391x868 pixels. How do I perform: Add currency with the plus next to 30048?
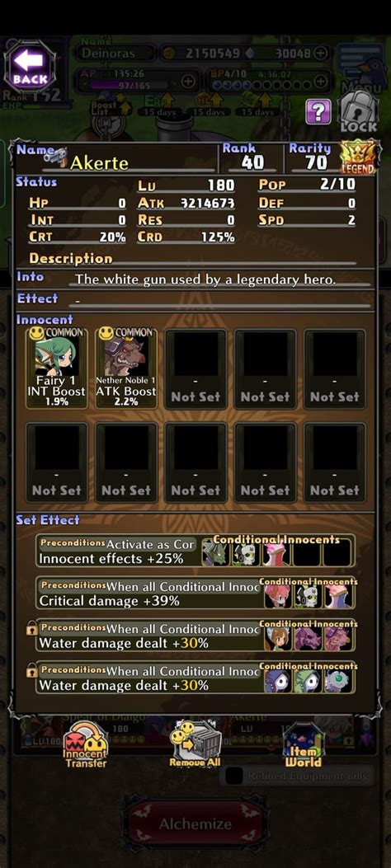tap(321, 53)
